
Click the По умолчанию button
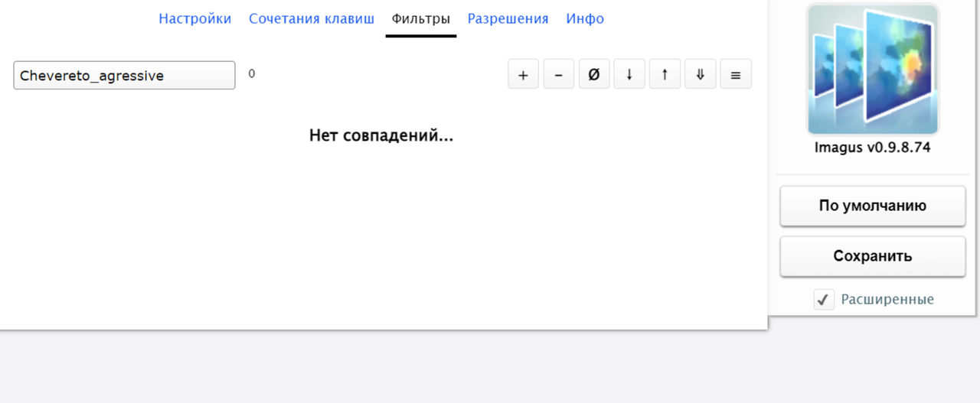pyautogui.click(x=873, y=206)
